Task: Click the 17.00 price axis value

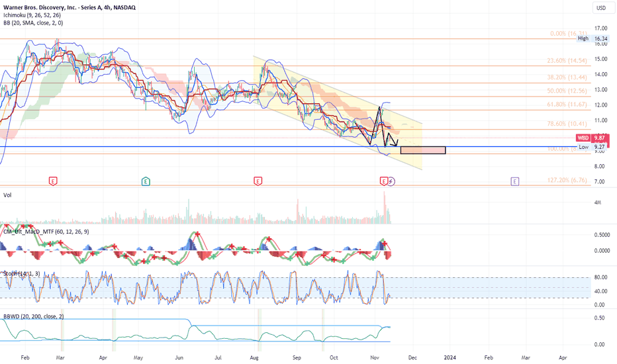Action: tap(601, 28)
